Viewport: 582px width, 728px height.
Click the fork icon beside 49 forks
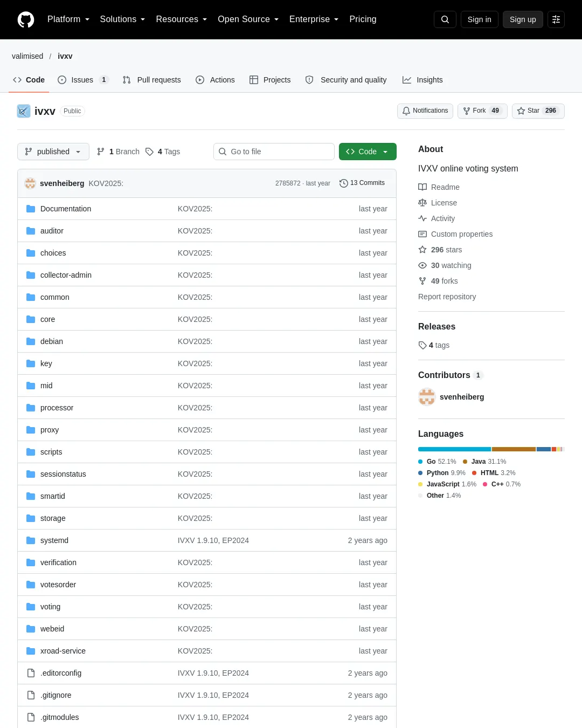coord(422,281)
